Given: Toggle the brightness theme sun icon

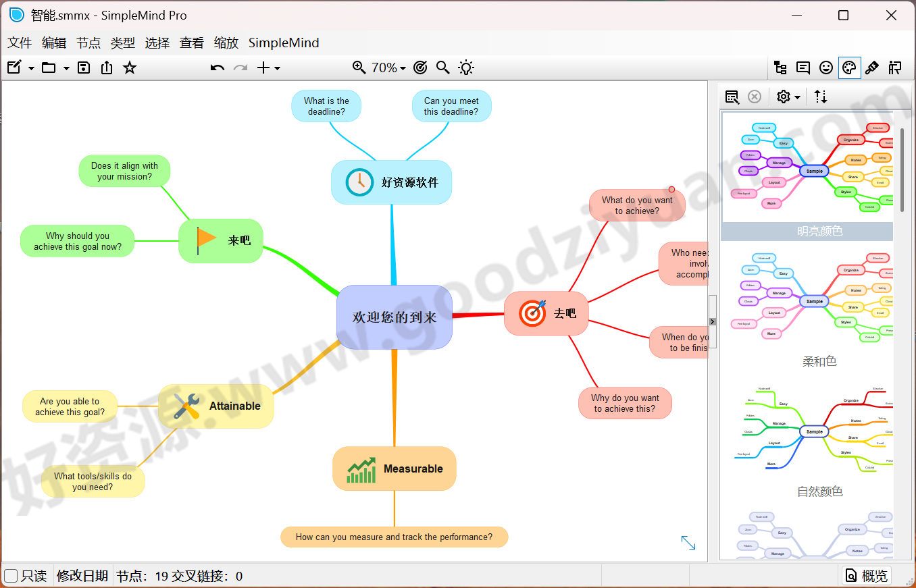Looking at the screenshot, I should click(465, 68).
